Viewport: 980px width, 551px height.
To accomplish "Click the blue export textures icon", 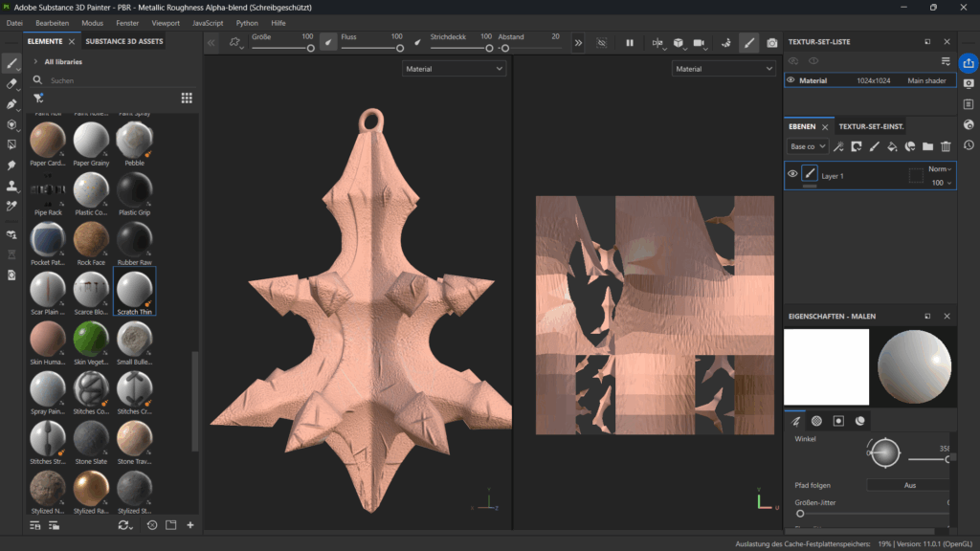I will pos(969,63).
